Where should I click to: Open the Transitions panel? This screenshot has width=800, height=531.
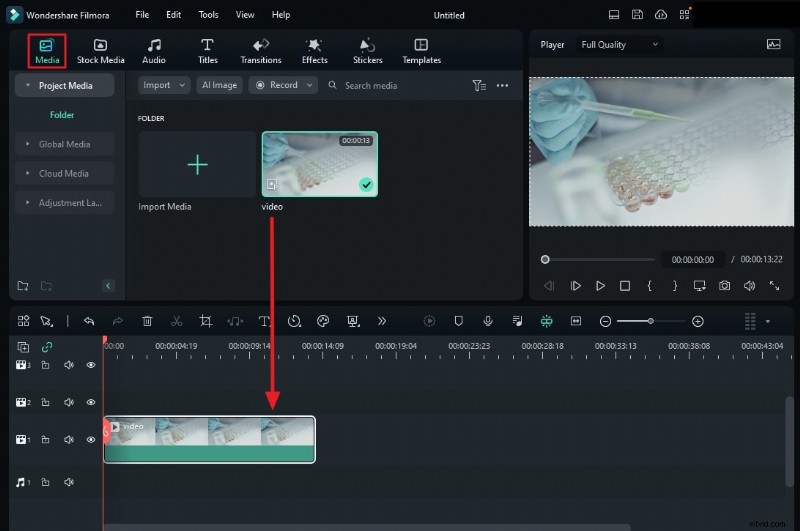click(x=261, y=51)
